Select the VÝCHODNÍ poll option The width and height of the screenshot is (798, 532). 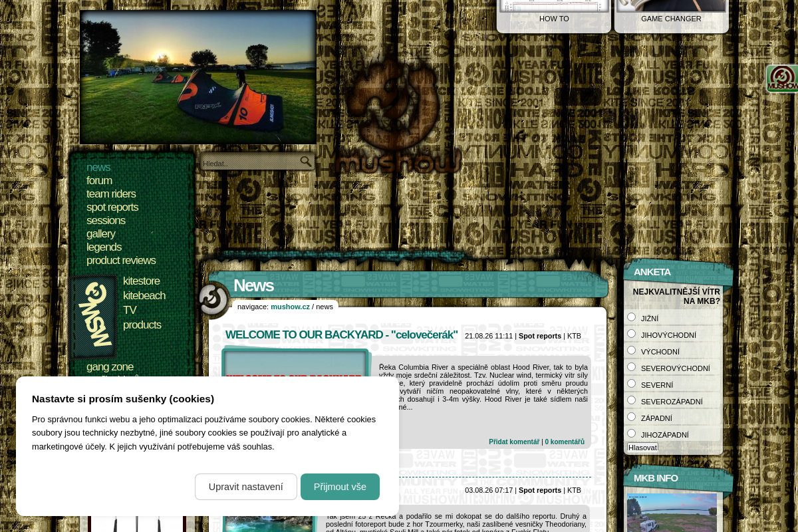coord(632,350)
